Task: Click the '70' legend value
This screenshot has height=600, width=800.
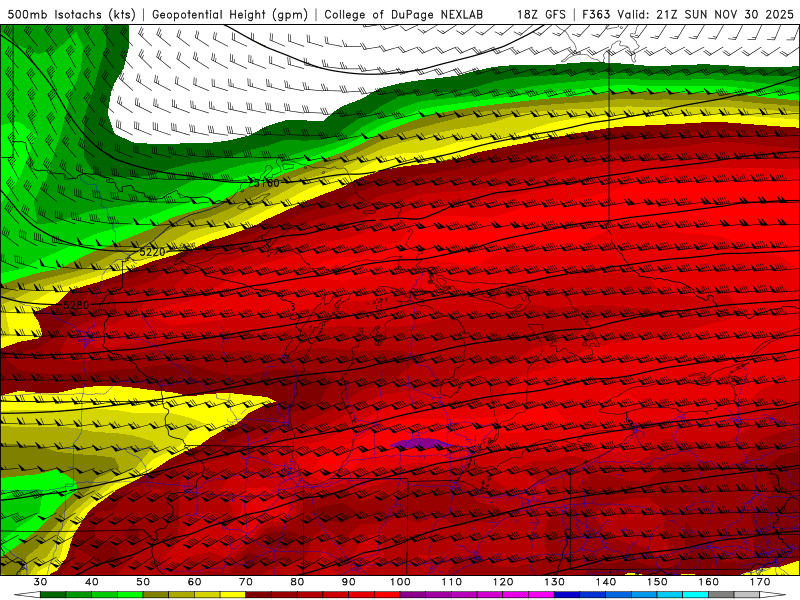Action: (x=246, y=582)
